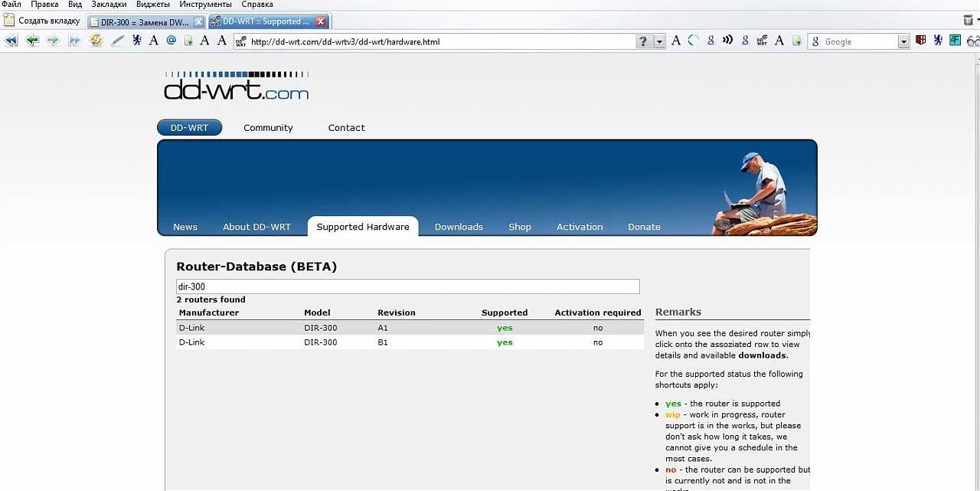Click the eyeglasses icon in toolbar
The width and height of the screenshot is (980, 491).
[x=973, y=41]
